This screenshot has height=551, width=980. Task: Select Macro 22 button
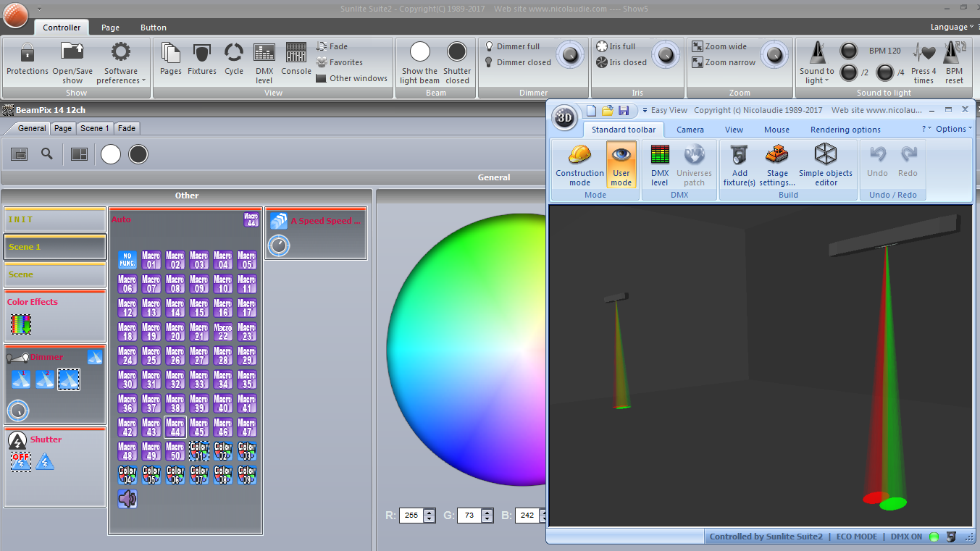[x=223, y=331]
